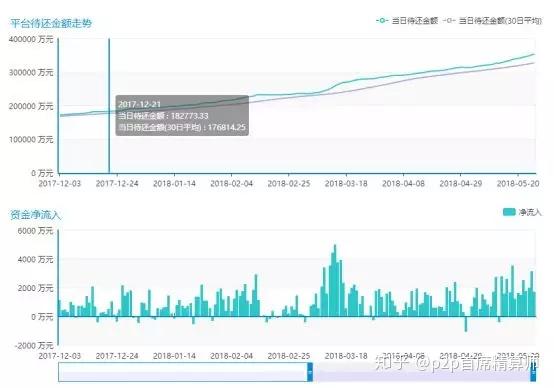Image resolution: width=554 pixels, height=388 pixels.
Task: Click the 资金净流入 chart title
Action: click(x=35, y=214)
